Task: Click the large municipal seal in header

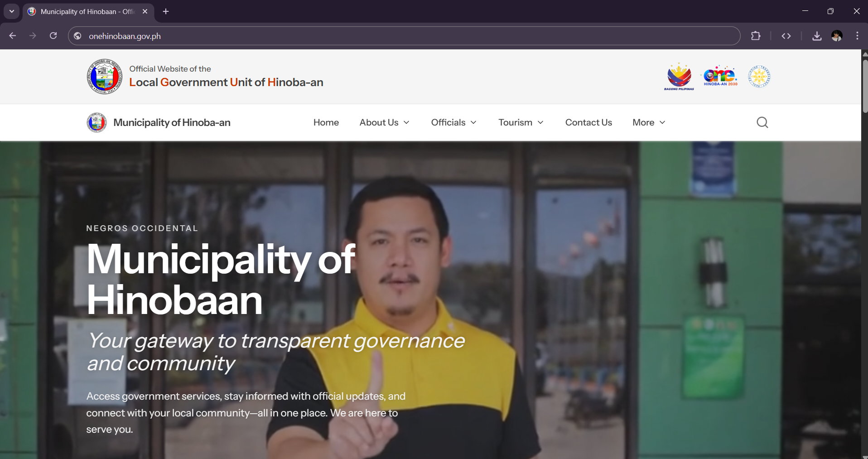Action: (x=105, y=77)
